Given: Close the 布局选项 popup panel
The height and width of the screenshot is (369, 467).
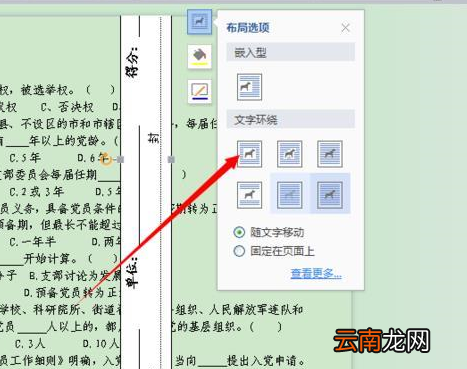Looking at the screenshot, I should [345, 28].
